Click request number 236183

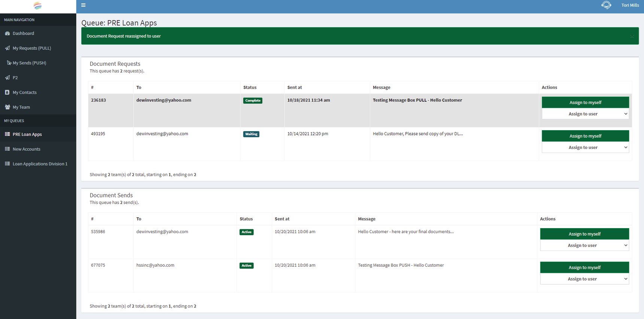98,100
